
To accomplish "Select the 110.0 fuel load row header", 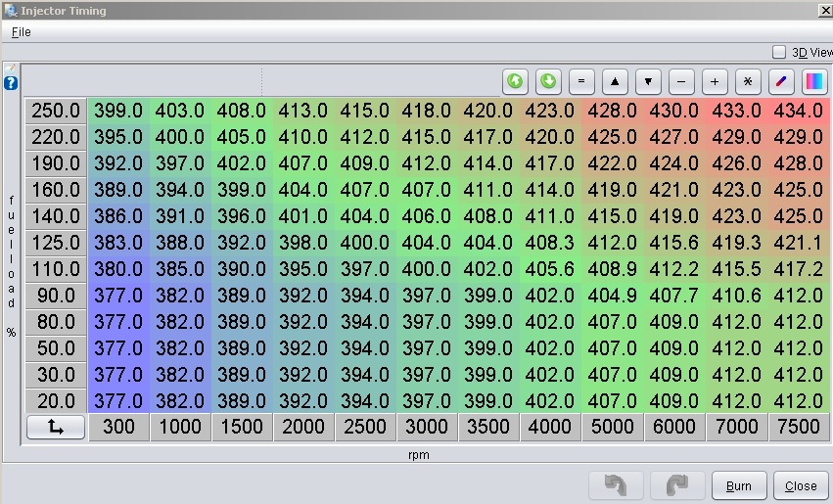I will click(56, 269).
